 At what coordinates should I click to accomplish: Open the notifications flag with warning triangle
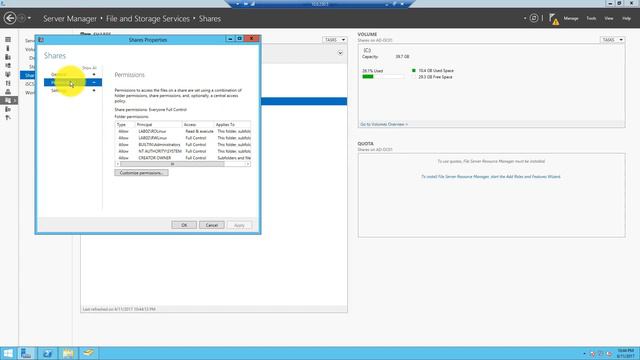(x=554, y=19)
